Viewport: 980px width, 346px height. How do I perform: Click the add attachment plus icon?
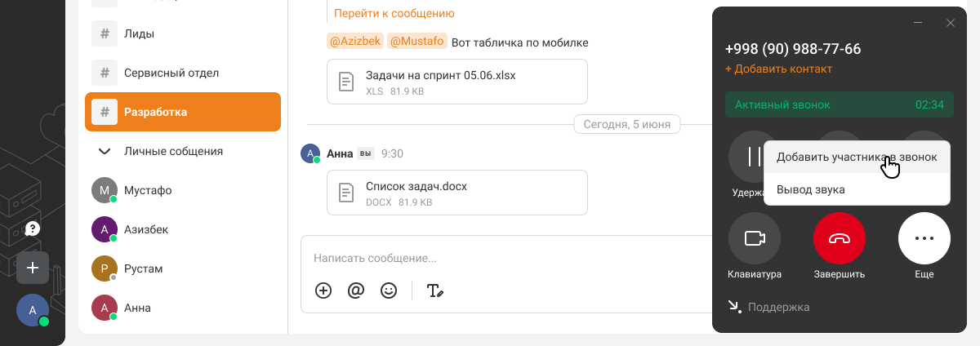(323, 291)
